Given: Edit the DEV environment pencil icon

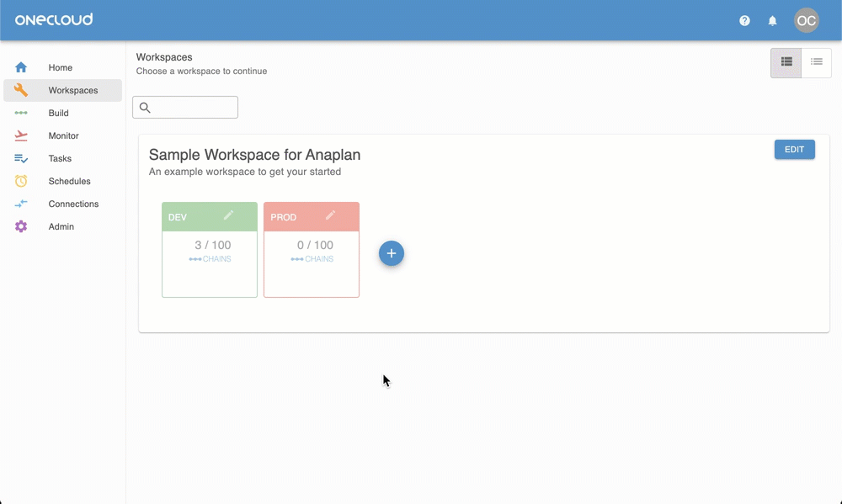Looking at the screenshot, I should point(228,215).
